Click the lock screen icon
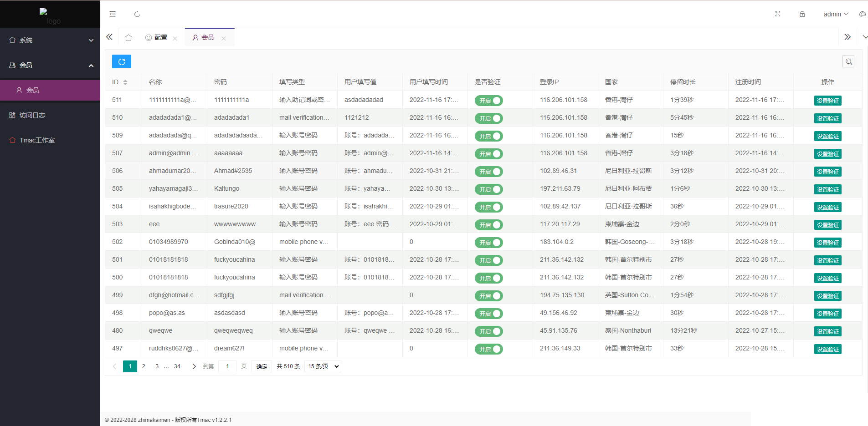 (802, 14)
